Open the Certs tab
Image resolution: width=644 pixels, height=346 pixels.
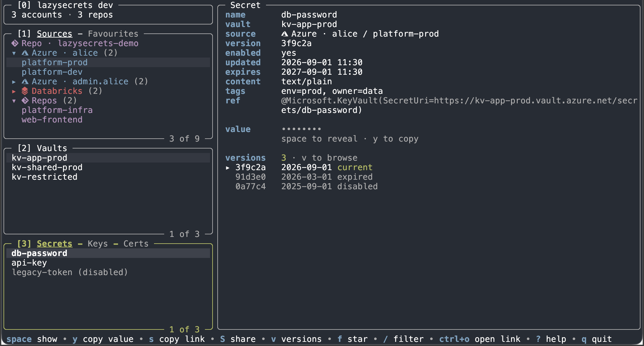point(136,244)
